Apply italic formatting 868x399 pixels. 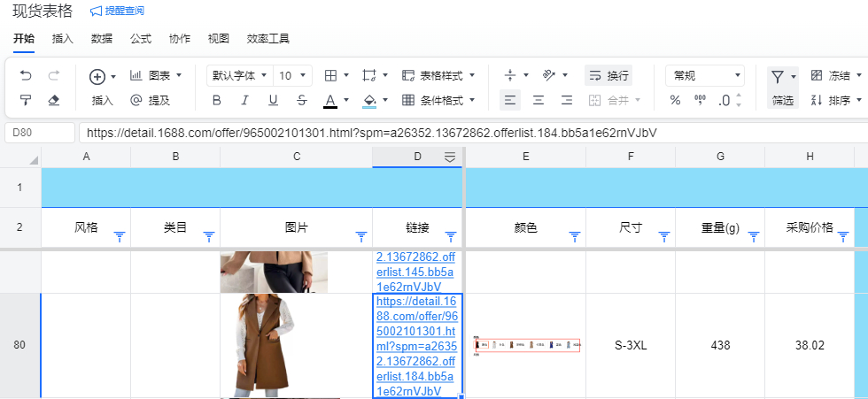point(244,100)
